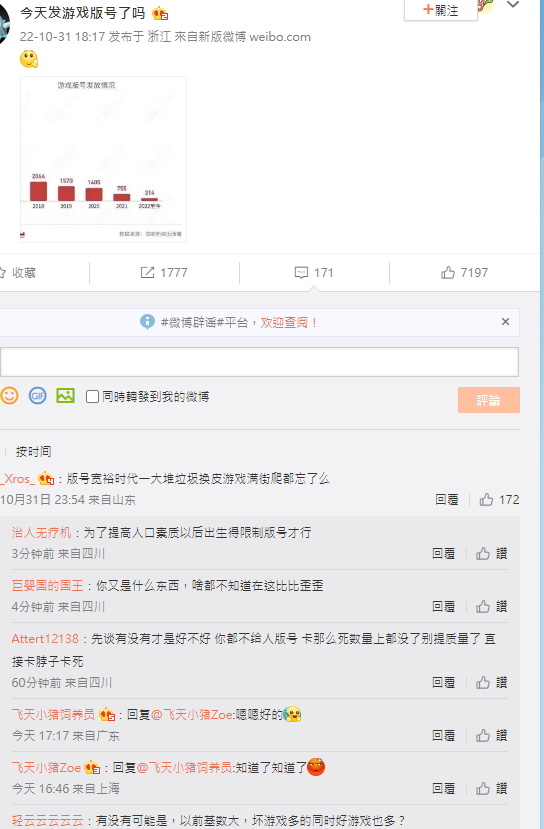This screenshot has width=544, height=829.
Task: Click the orange 評論 submit button
Action: (488, 400)
